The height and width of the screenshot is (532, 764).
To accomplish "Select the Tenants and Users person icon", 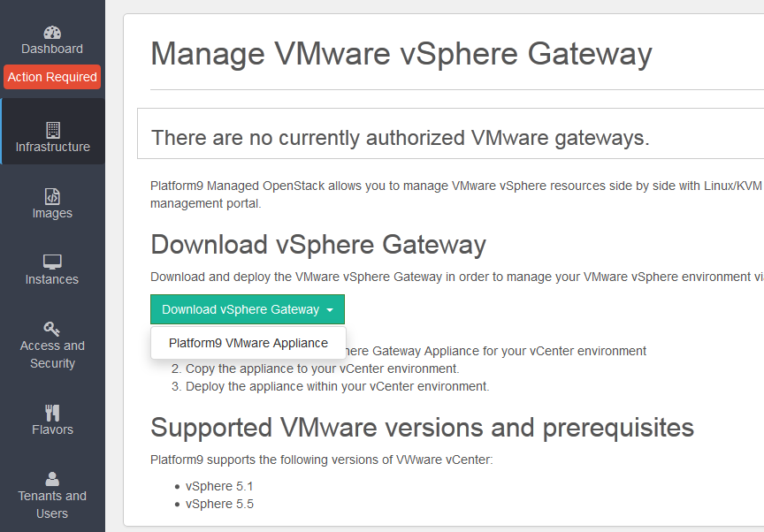I will pos(52,479).
